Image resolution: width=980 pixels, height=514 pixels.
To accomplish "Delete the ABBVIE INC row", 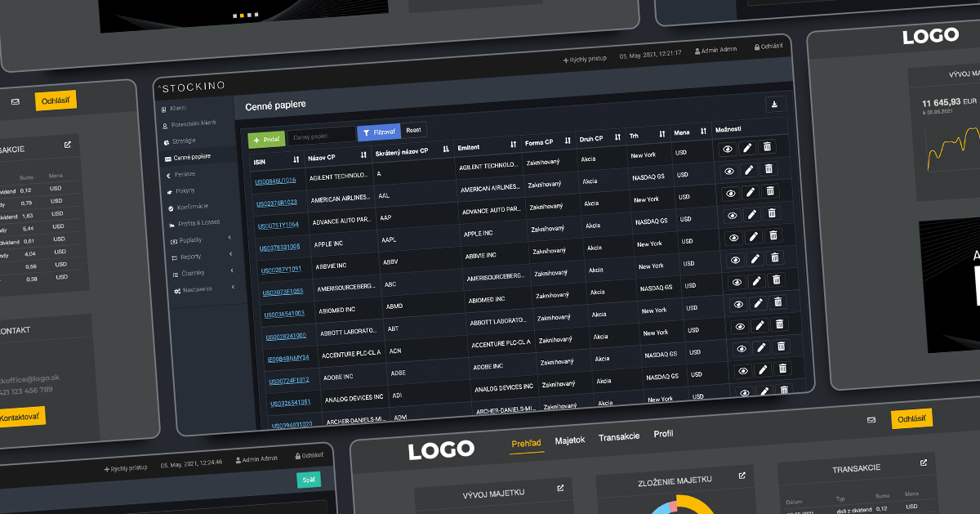I will coord(773,236).
